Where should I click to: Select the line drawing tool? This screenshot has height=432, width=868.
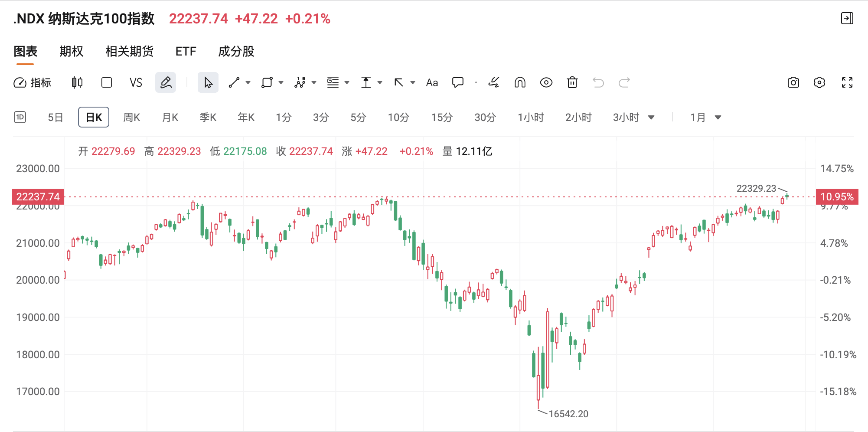tap(234, 82)
